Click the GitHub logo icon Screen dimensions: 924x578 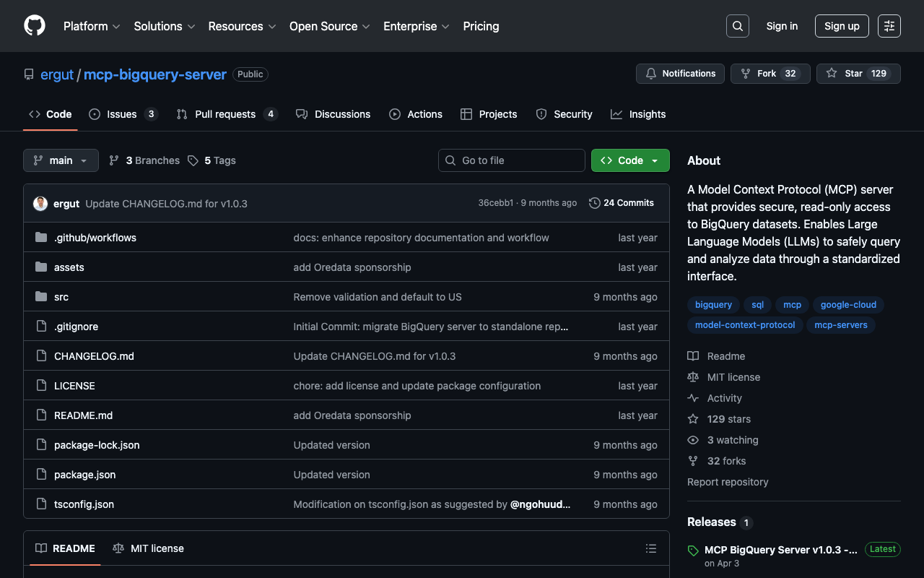pyautogui.click(x=35, y=26)
